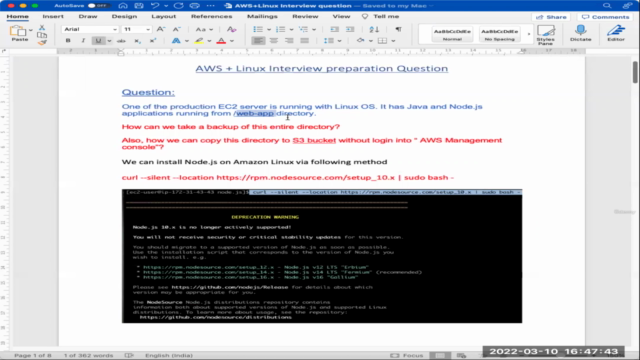Viewport: 640px width, 360px height.
Task: Align text right
Action: (x=289, y=41)
